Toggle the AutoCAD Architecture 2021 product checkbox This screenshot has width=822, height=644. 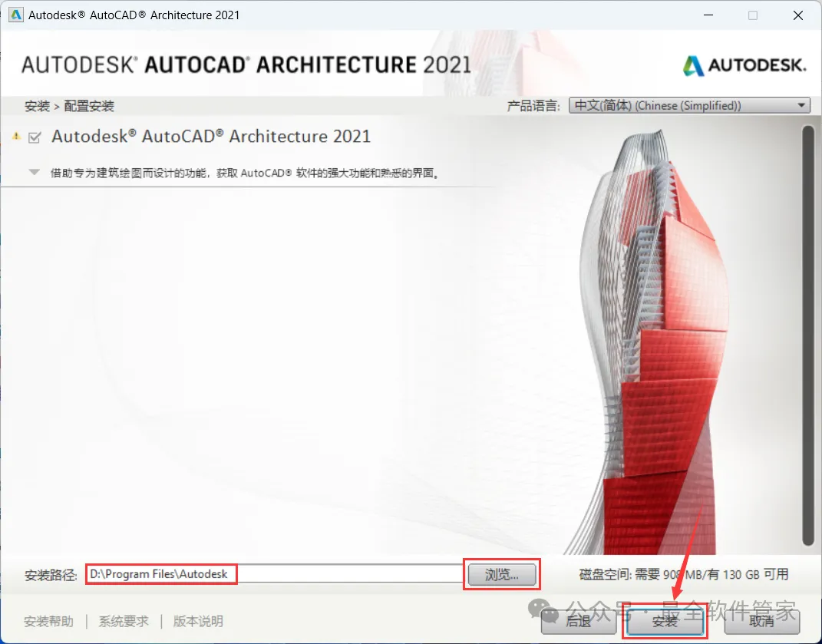click(35, 137)
